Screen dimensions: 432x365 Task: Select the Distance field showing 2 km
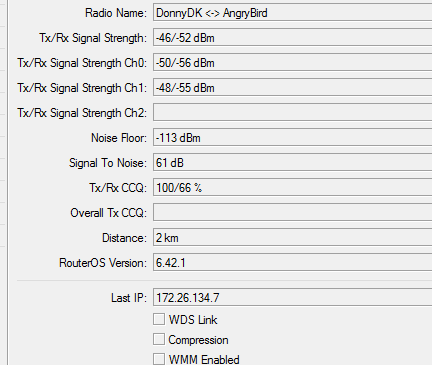tap(293, 238)
